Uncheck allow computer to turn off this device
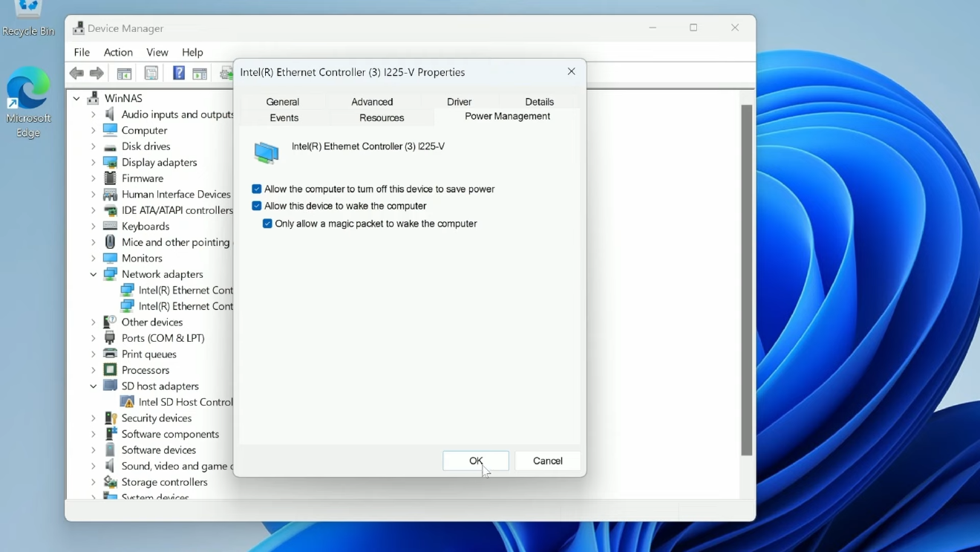 pos(257,189)
